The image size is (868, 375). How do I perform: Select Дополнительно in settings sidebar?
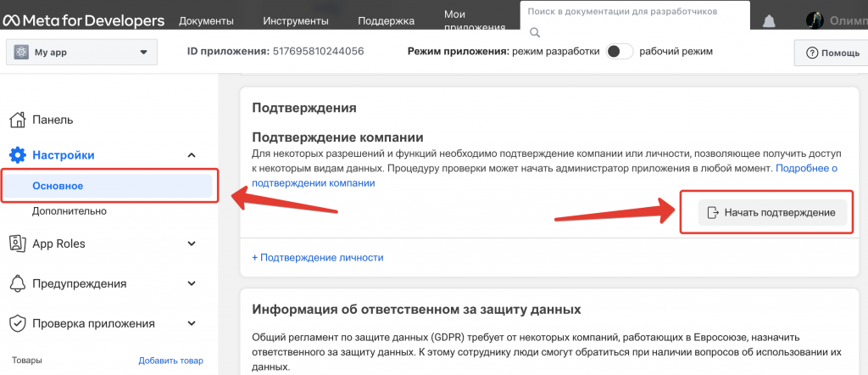[70, 211]
